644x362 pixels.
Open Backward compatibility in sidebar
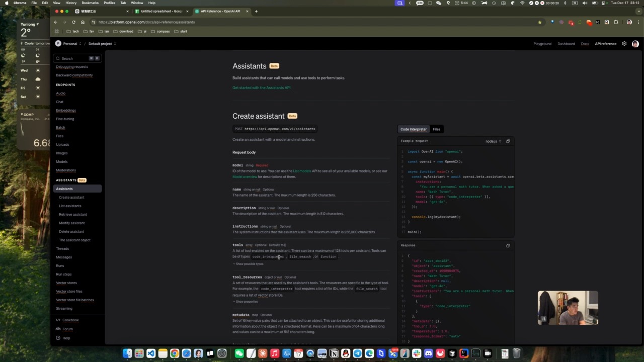coord(74,75)
